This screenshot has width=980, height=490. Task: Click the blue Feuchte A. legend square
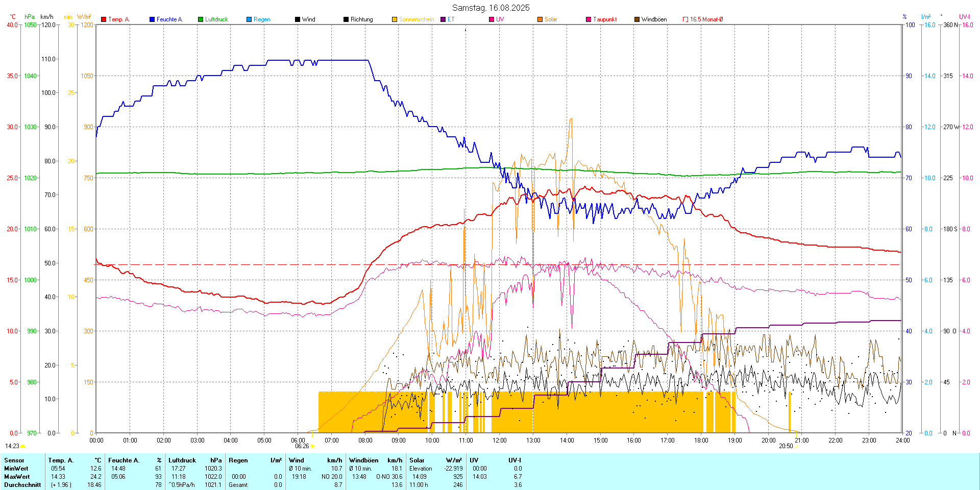pyautogui.click(x=152, y=19)
